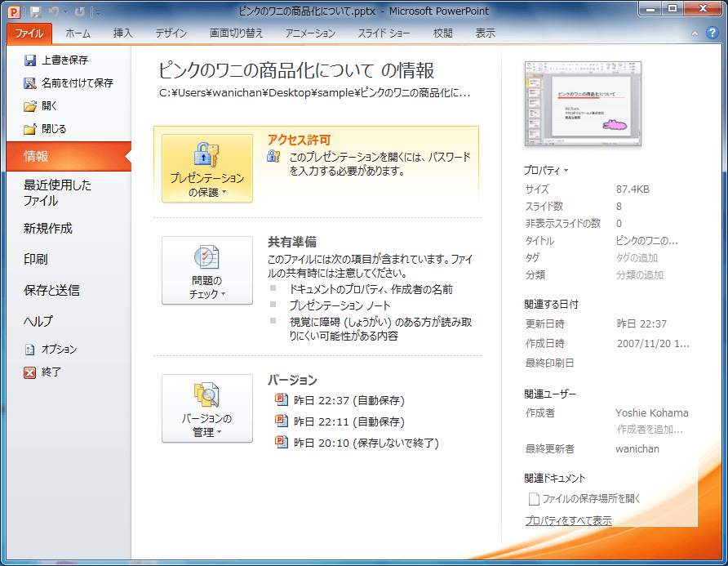This screenshot has height=566, width=728.
Task: Open 問題のチェック dropdown button
Action: tap(207, 270)
